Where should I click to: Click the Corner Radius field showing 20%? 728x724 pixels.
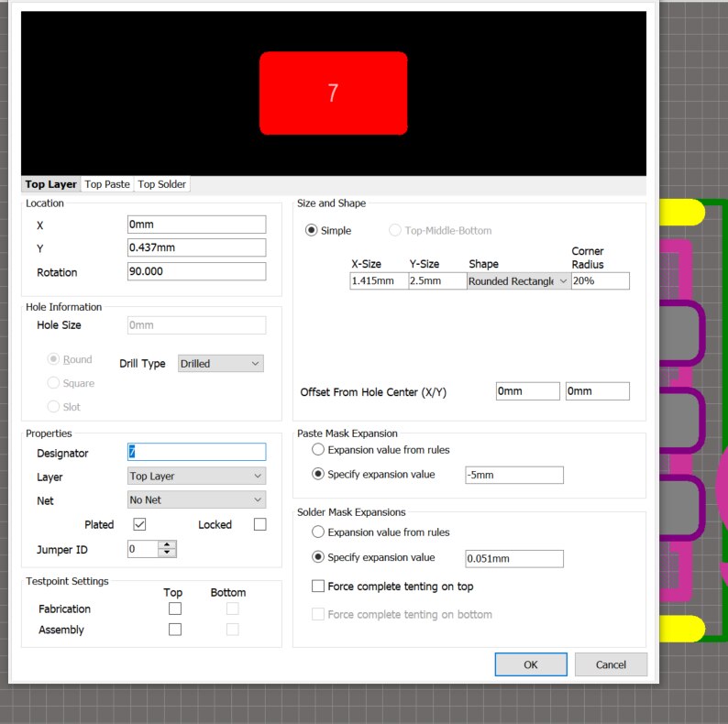(601, 280)
